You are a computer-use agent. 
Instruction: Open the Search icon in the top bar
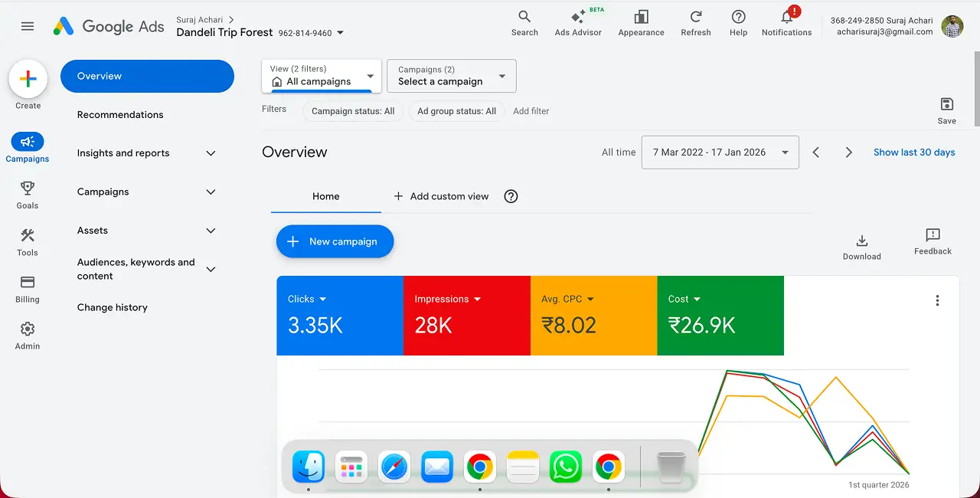tap(524, 21)
